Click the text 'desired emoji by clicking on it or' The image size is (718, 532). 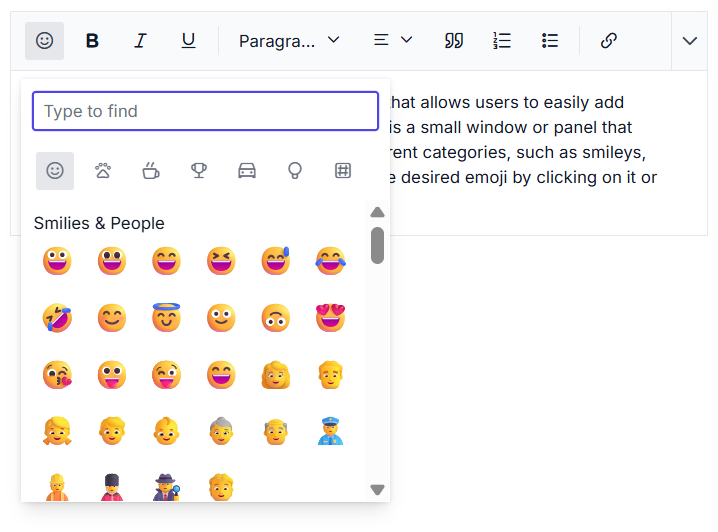coord(529,178)
